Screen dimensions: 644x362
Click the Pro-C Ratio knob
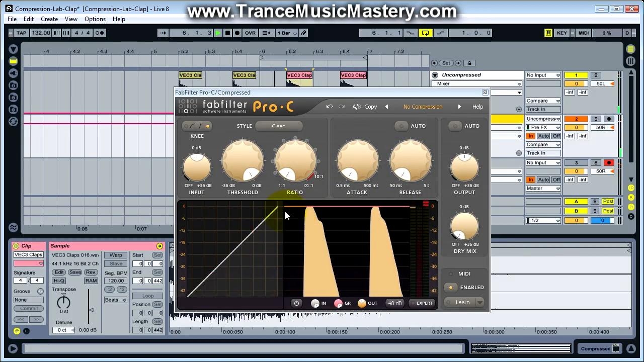point(295,161)
